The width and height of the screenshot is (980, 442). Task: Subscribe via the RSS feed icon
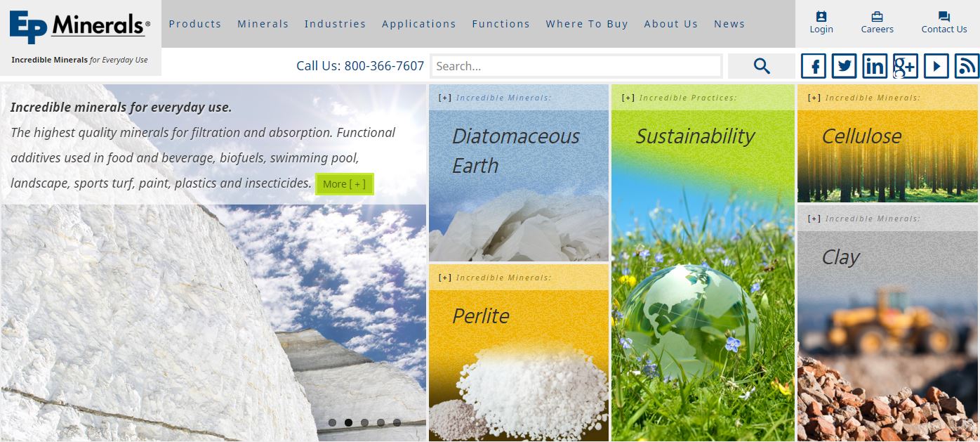(967, 65)
